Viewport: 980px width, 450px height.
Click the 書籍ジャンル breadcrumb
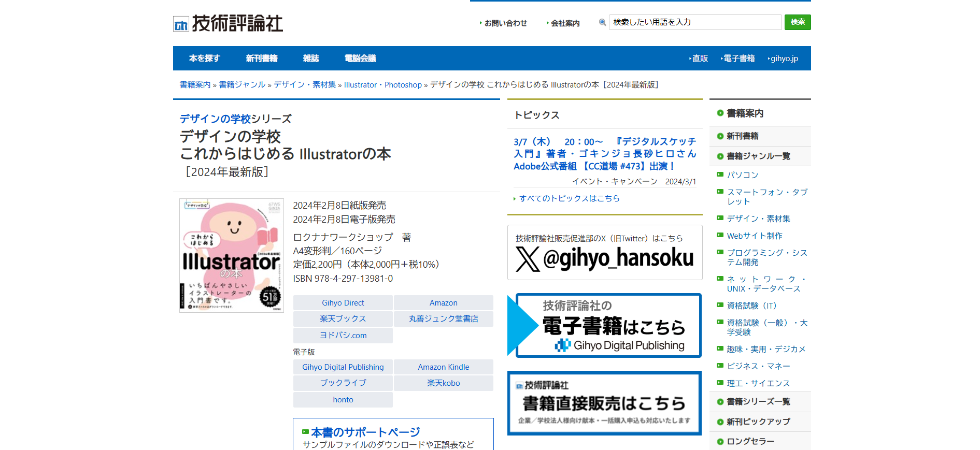(x=242, y=85)
